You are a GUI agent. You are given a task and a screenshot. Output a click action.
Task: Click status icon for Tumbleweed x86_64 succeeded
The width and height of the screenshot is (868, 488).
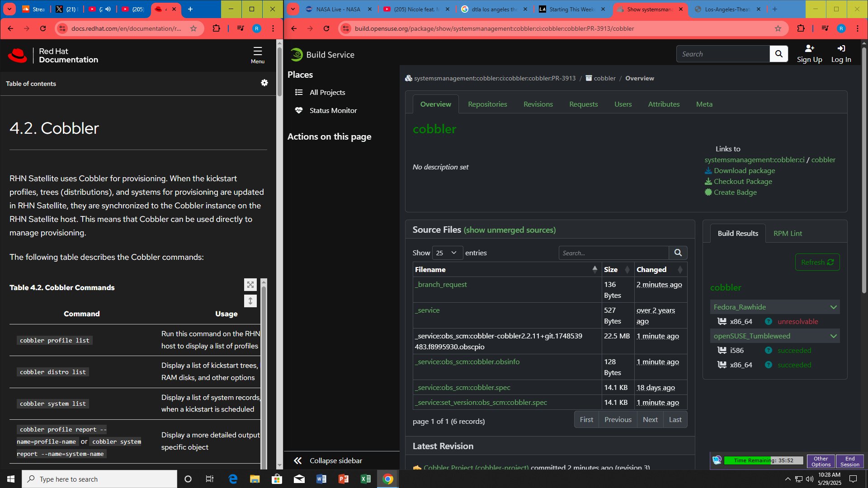click(768, 365)
